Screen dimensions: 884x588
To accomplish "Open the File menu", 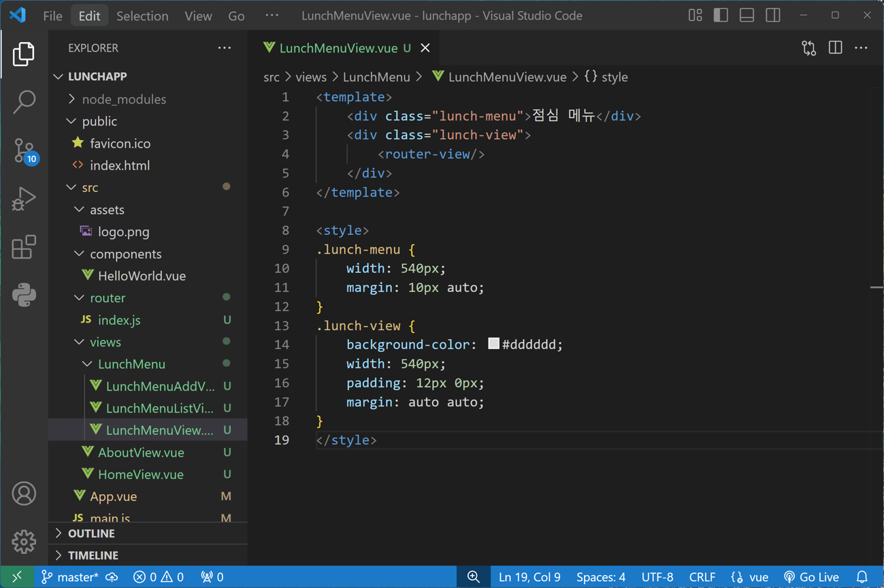I will [x=52, y=16].
